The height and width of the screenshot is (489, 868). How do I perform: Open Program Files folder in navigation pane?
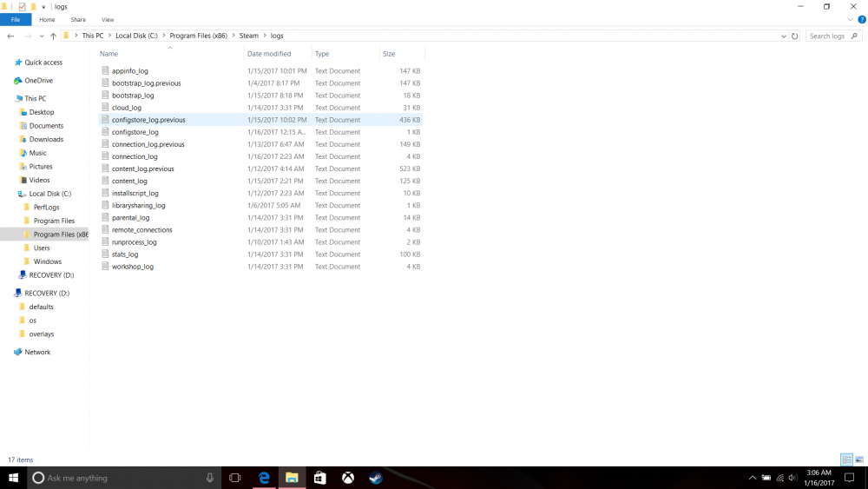pyautogui.click(x=54, y=221)
